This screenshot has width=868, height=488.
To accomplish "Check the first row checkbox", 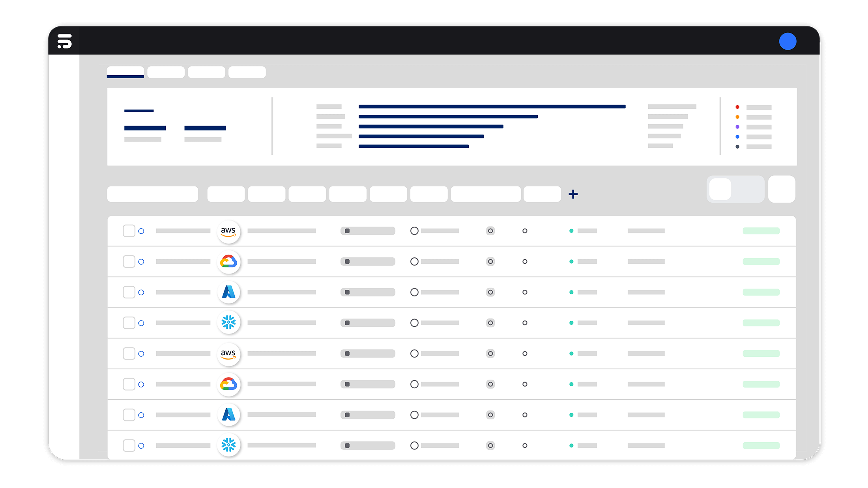I will pyautogui.click(x=129, y=231).
